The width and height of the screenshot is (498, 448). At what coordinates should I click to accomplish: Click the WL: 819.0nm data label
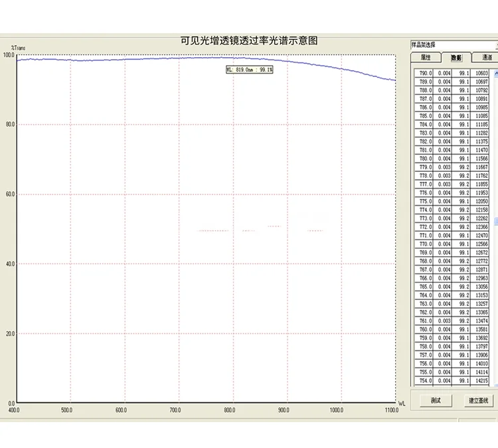(249, 69)
